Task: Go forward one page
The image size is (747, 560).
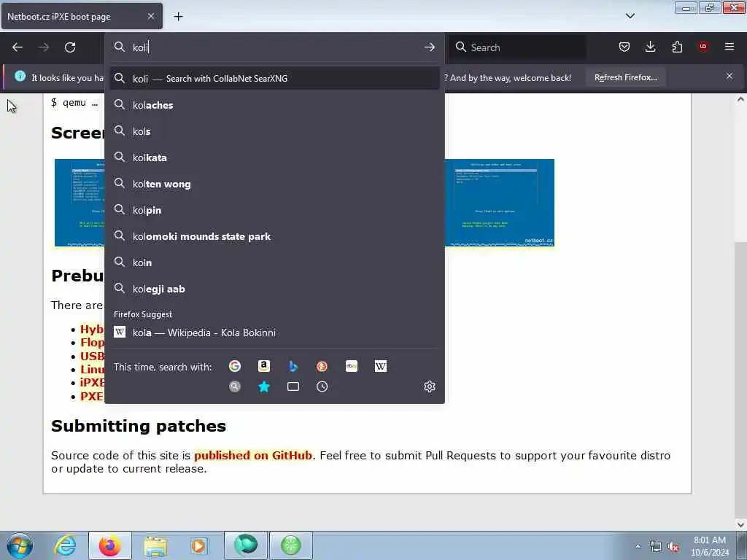Action: 44,47
